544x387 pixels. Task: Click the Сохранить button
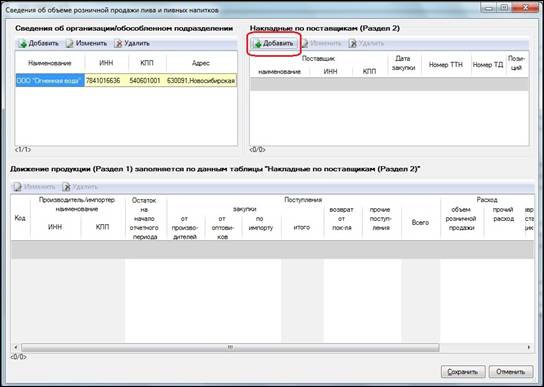click(x=463, y=372)
